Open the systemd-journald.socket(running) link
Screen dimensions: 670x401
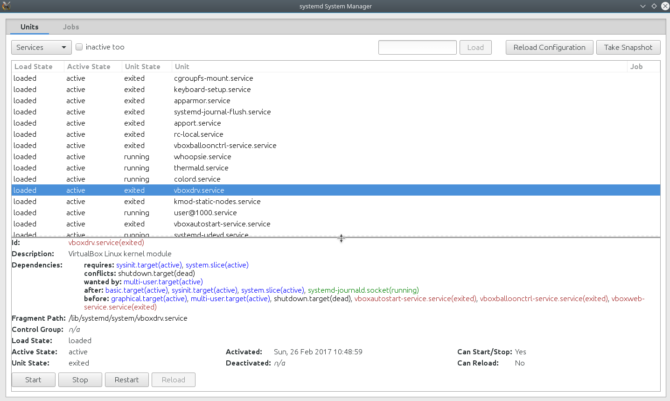[363, 290]
